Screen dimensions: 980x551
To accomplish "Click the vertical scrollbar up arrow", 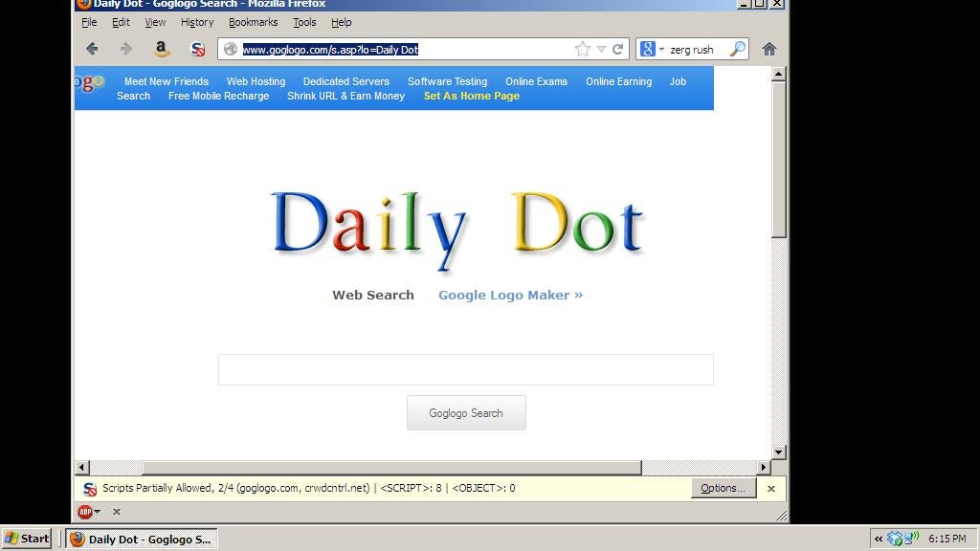I will tap(778, 75).
